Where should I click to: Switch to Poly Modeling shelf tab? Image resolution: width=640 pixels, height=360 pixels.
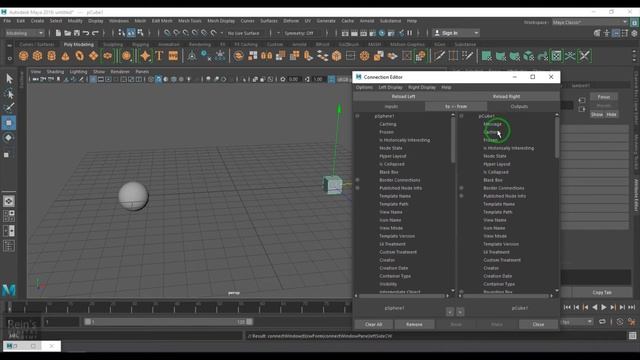coord(79,44)
